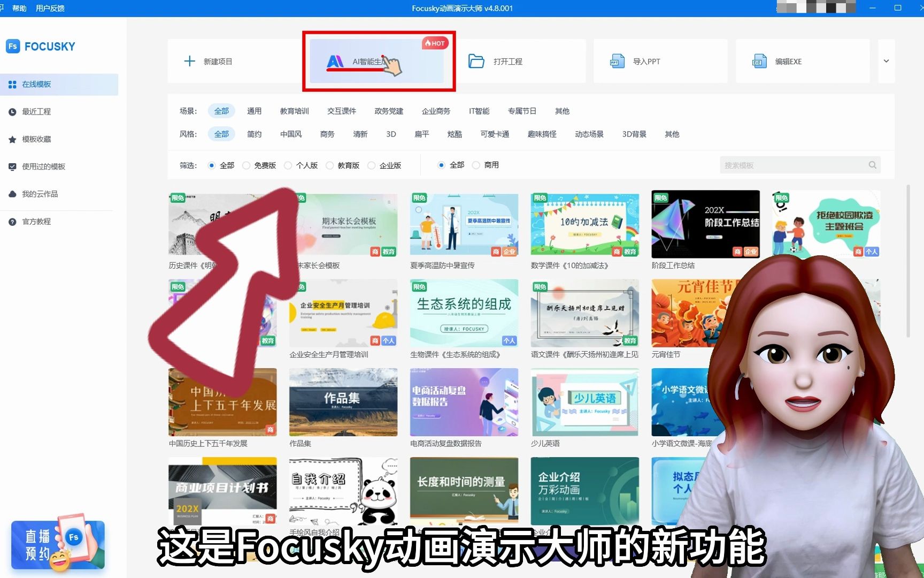Select the 全部 radio in 筛选
Screen dimensions: 924x578
click(212, 165)
